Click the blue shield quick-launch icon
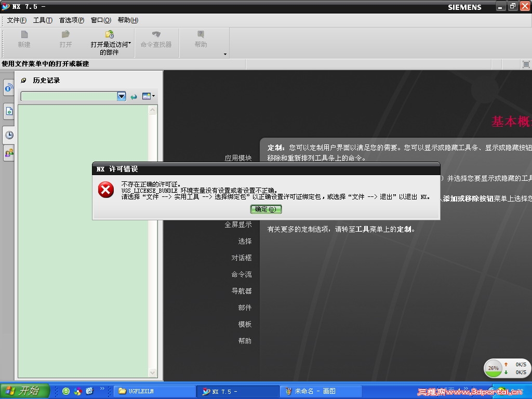The height and width of the screenshot is (399, 532). [89, 391]
